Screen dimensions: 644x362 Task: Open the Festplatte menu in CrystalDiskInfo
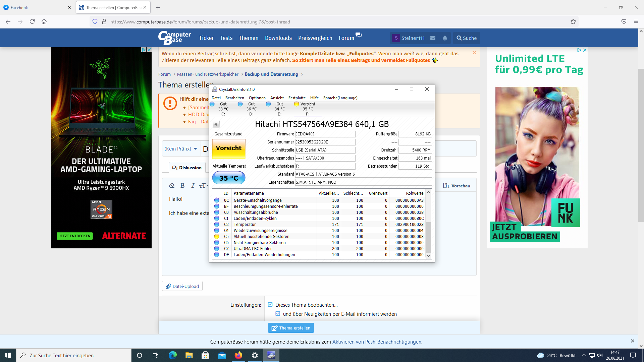[297, 98]
